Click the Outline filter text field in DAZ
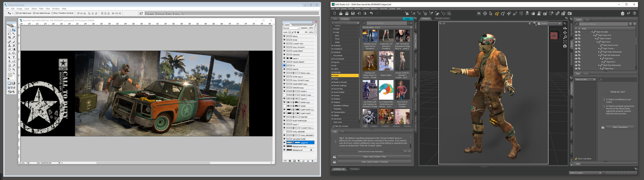The image size is (644, 180). [603, 24]
